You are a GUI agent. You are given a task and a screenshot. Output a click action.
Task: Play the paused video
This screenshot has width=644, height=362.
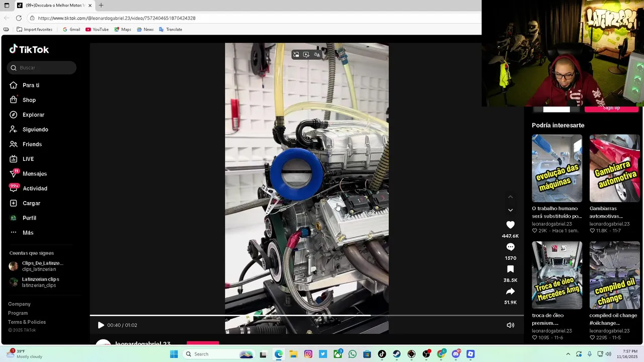coord(101,325)
